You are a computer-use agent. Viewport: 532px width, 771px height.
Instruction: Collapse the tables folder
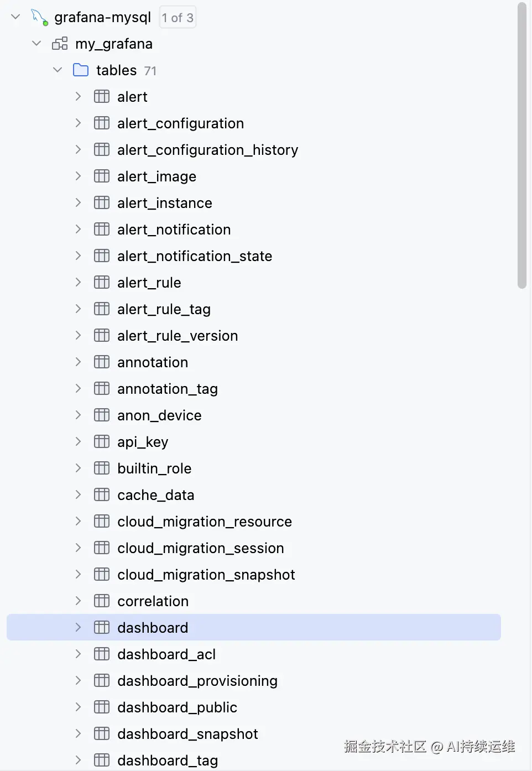[57, 70]
